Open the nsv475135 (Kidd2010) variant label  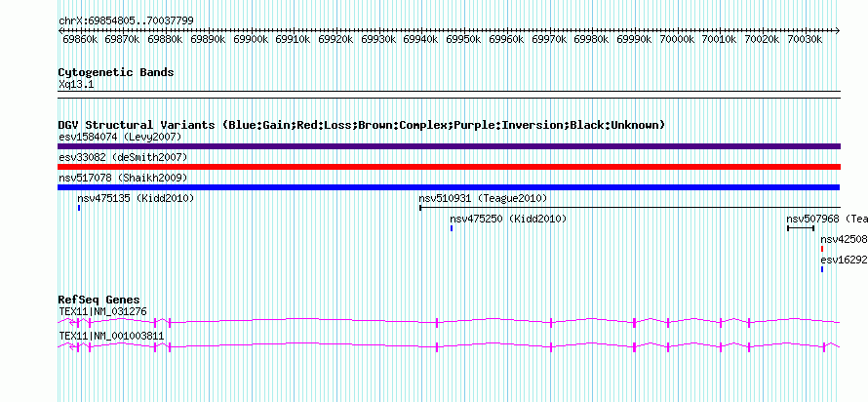[x=136, y=198]
